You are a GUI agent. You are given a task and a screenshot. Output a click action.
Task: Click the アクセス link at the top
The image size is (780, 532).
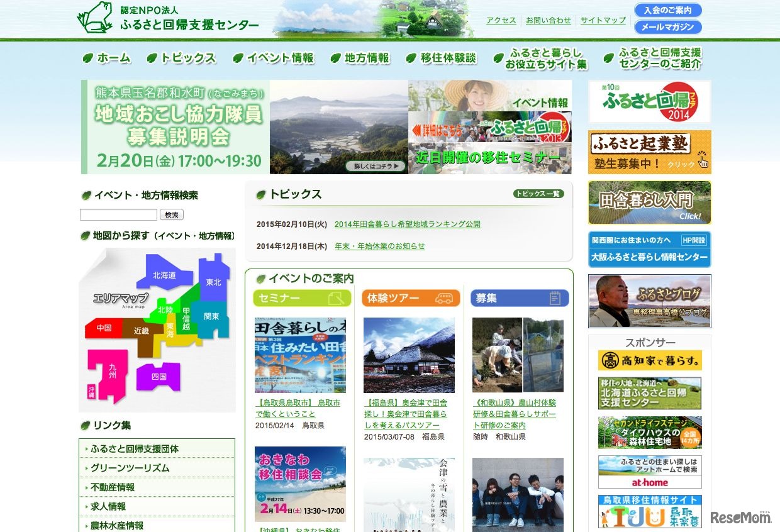pyautogui.click(x=500, y=19)
